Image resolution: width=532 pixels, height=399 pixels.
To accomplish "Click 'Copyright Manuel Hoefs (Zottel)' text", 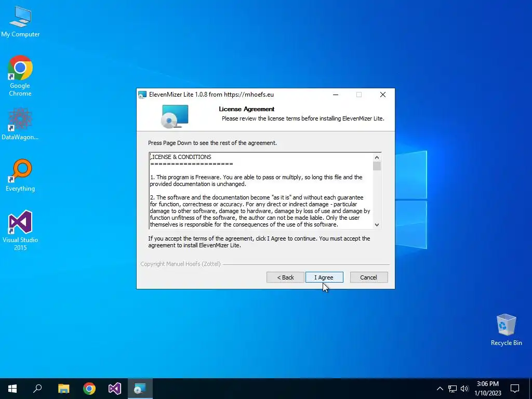I will pos(180,263).
